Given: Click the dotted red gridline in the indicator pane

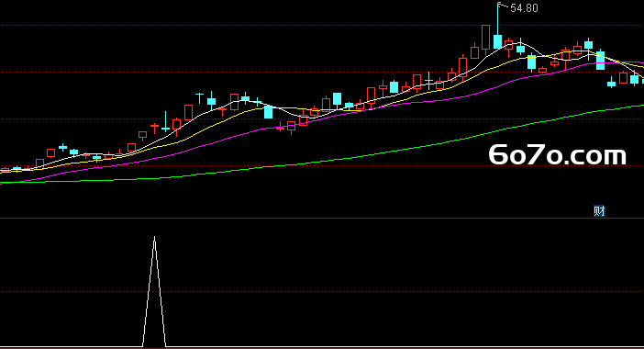Looking at the screenshot, I should [x=322, y=292].
